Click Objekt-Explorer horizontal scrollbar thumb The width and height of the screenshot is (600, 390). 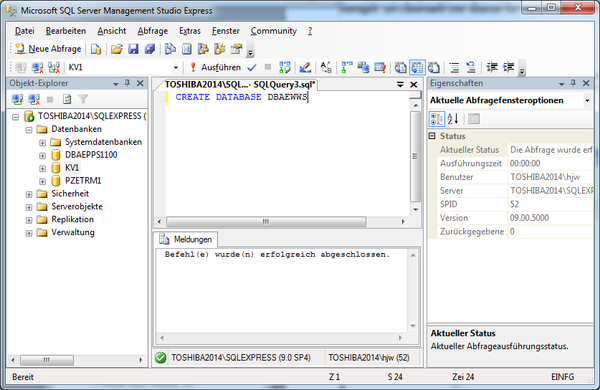click(47, 360)
